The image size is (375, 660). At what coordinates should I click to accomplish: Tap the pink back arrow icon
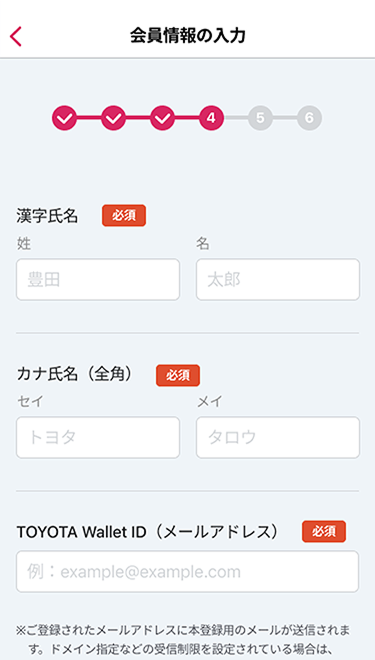tap(16, 36)
